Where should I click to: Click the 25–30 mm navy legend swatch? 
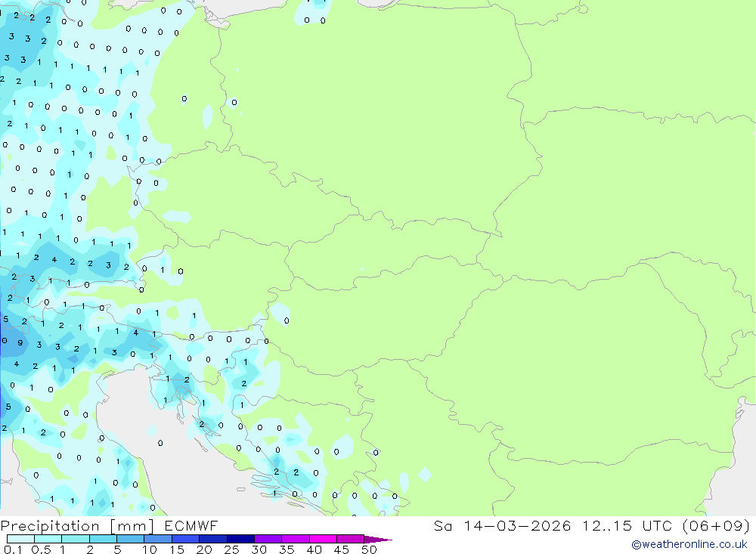tap(240, 539)
